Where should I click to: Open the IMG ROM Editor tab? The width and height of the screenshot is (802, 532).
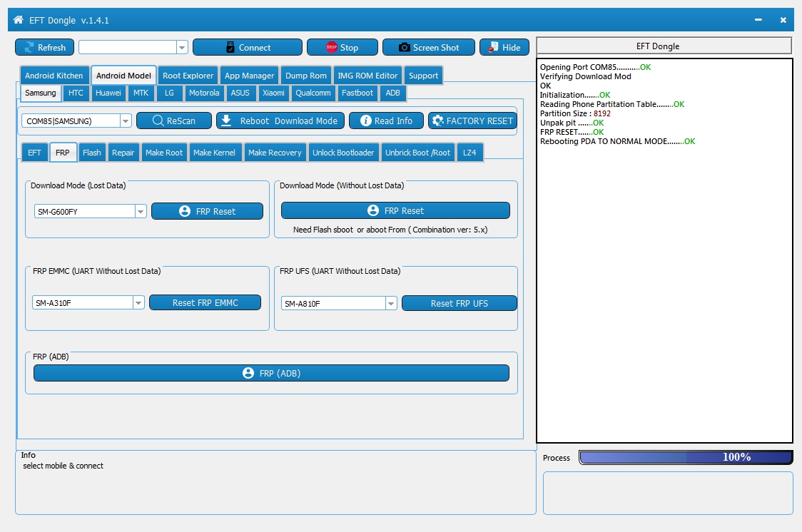click(x=367, y=75)
